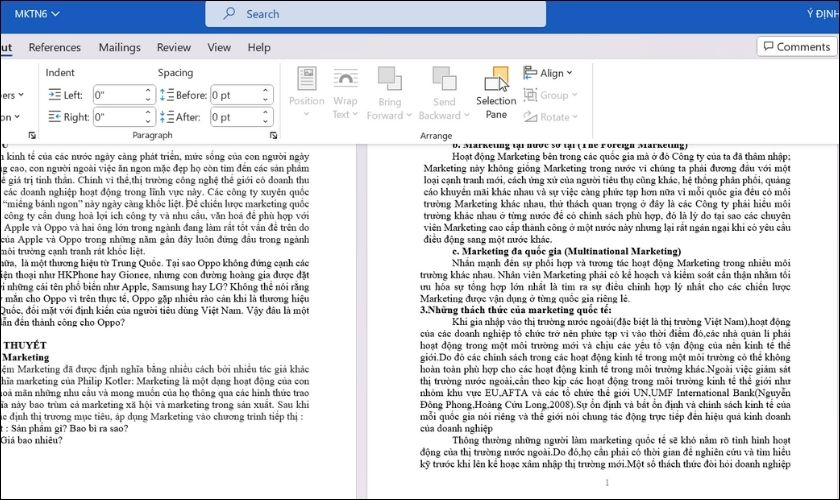Expand the Align dropdown
Viewport: 840px width, 500px height.
[x=548, y=73]
